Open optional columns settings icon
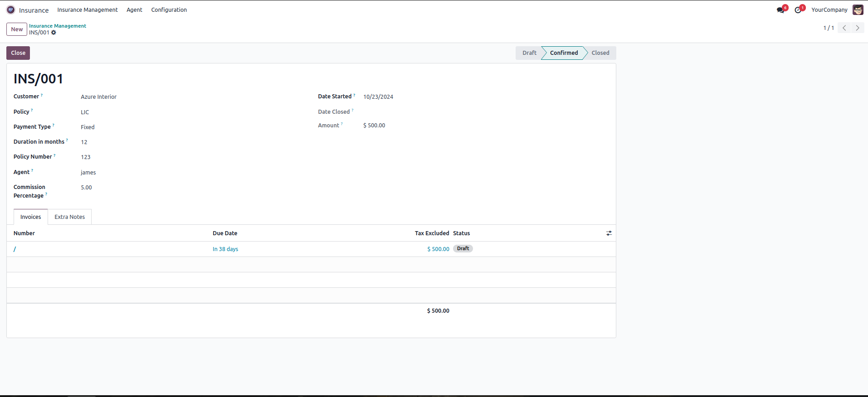868x397 pixels. pyautogui.click(x=609, y=233)
